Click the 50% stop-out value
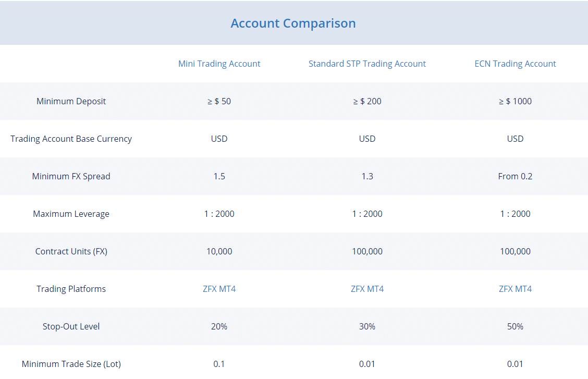 coord(515,326)
